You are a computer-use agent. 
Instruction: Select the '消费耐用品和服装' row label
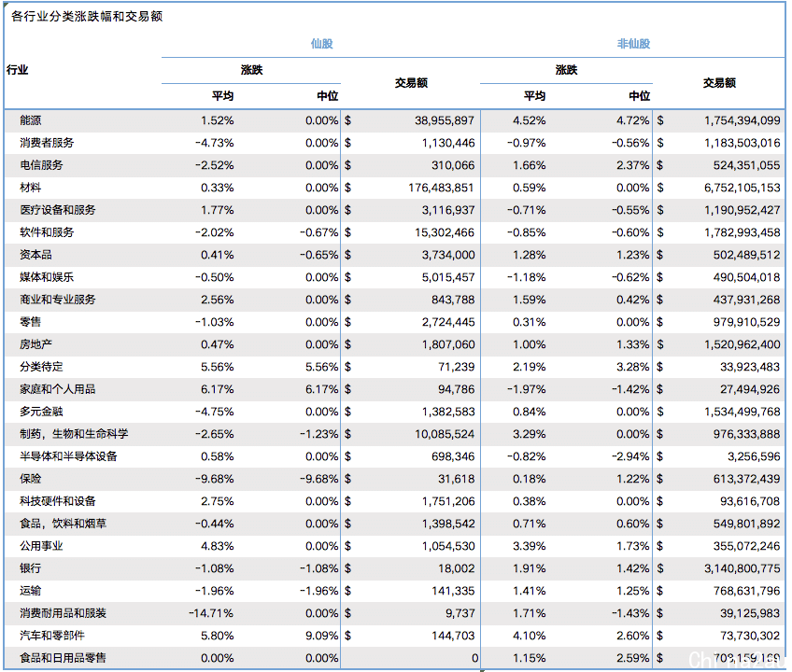(64, 613)
